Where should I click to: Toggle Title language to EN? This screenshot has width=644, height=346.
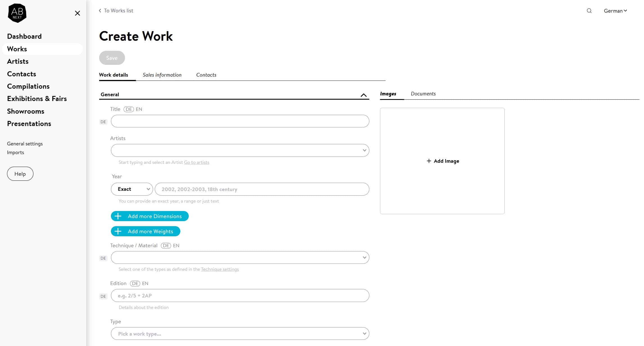(139, 109)
